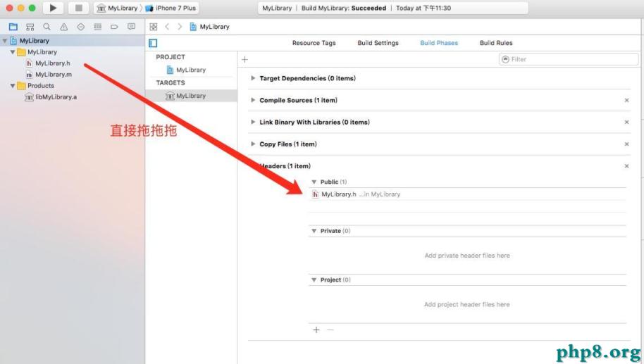The image size is (644, 364).
Task: Select MyLibrary under PROJECT
Action: click(186, 70)
